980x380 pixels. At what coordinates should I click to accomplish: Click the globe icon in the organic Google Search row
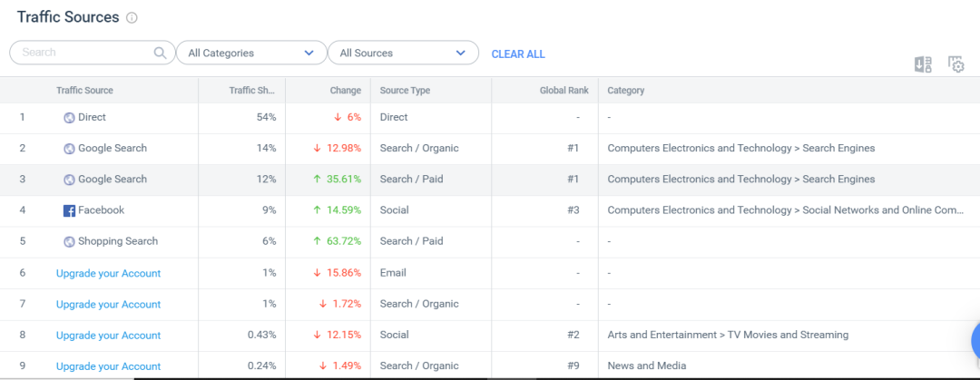[69, 149]
